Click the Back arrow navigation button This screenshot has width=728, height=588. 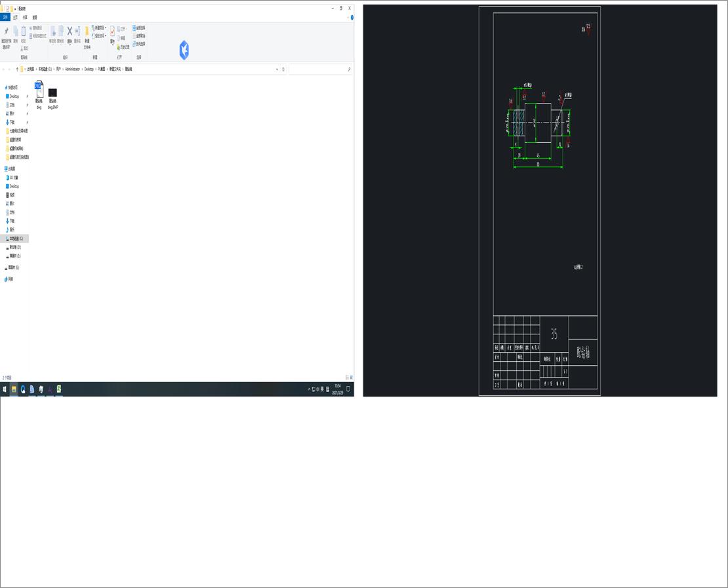pyautogui.click(x=4, y=69)
